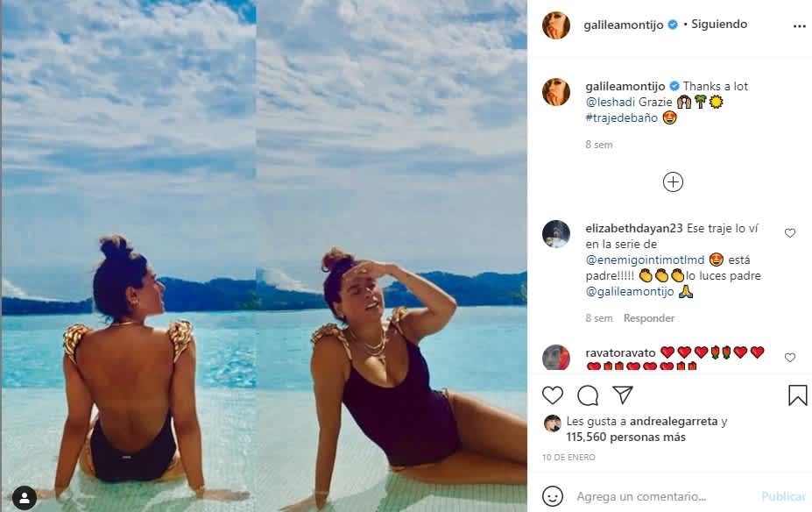Open galileamontijo profile picture in header
Screen dimensions: 812x512
(555, 25)
